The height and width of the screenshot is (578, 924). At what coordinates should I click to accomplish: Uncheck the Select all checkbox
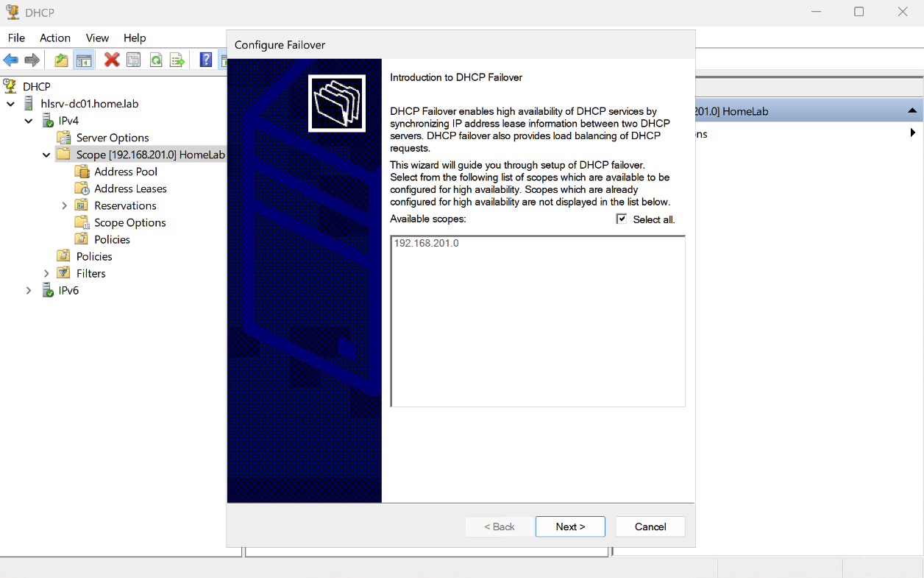pos(622,219)
